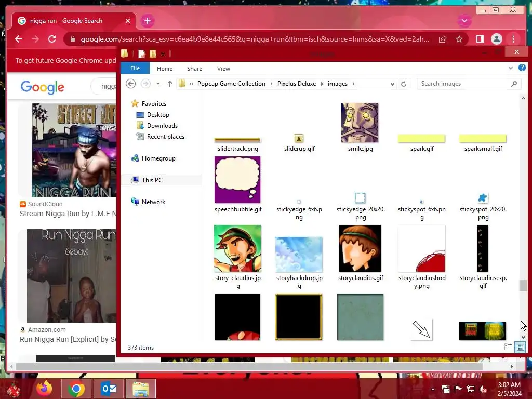The height and width of the screenshot is (399, 532).
Task: Open Chrome side panel
Action: [480, 39]
